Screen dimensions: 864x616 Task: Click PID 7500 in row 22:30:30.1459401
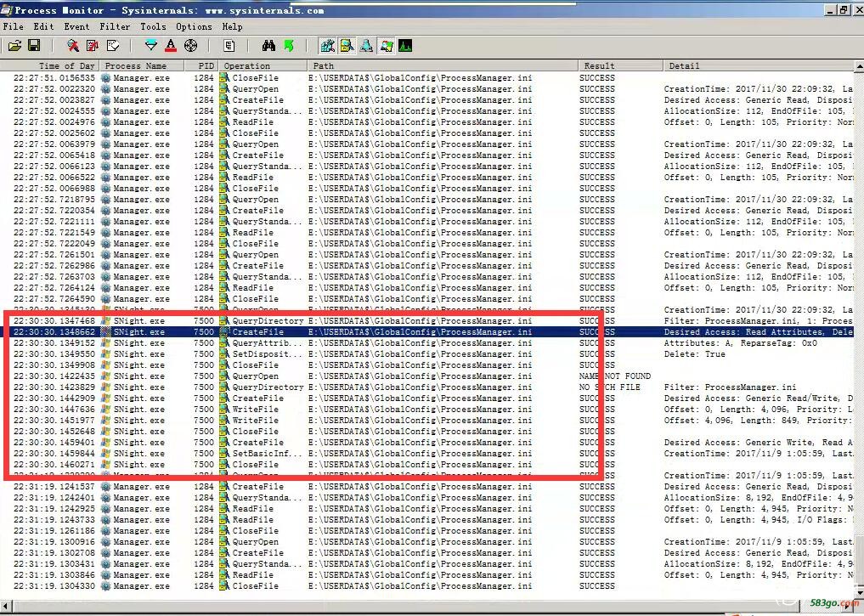[204, 442]
